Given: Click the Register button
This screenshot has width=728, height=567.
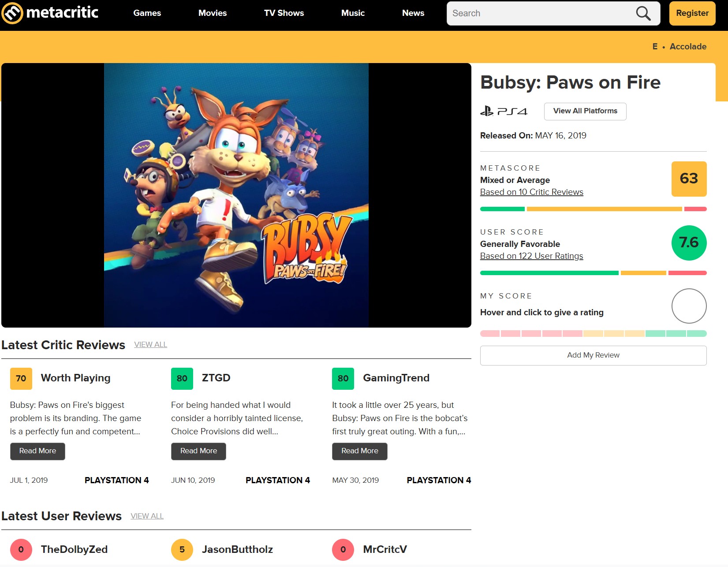Looking at the screenshot, I should tap(692, 13).
